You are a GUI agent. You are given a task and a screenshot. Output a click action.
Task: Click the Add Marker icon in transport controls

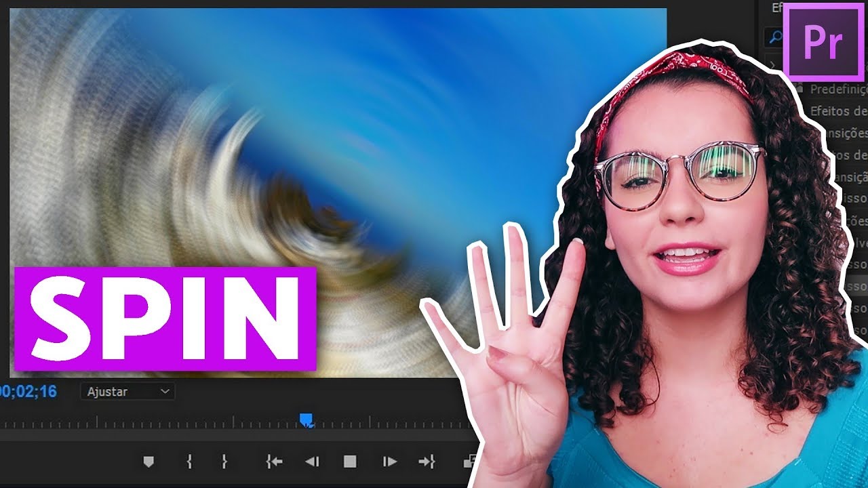coord(149,462)
